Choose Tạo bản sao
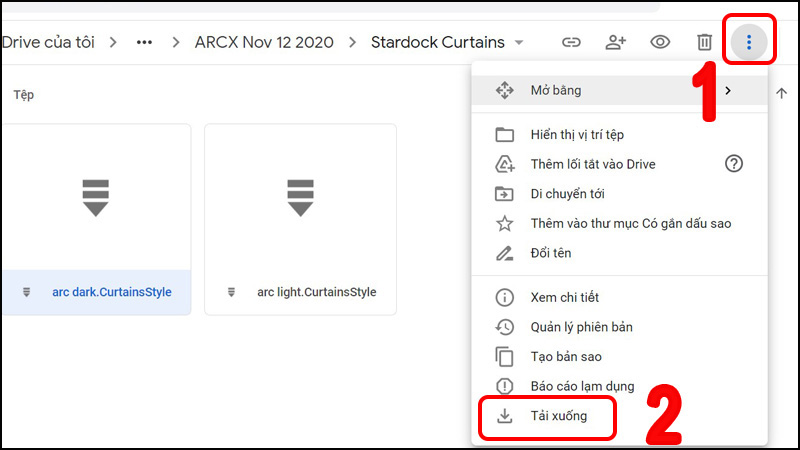 click(619, 357)
